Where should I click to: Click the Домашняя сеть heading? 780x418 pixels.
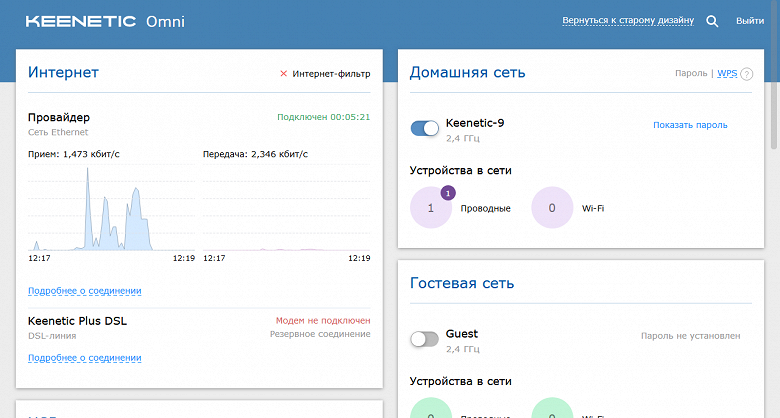pyautogui.click(x=467, y=73)
